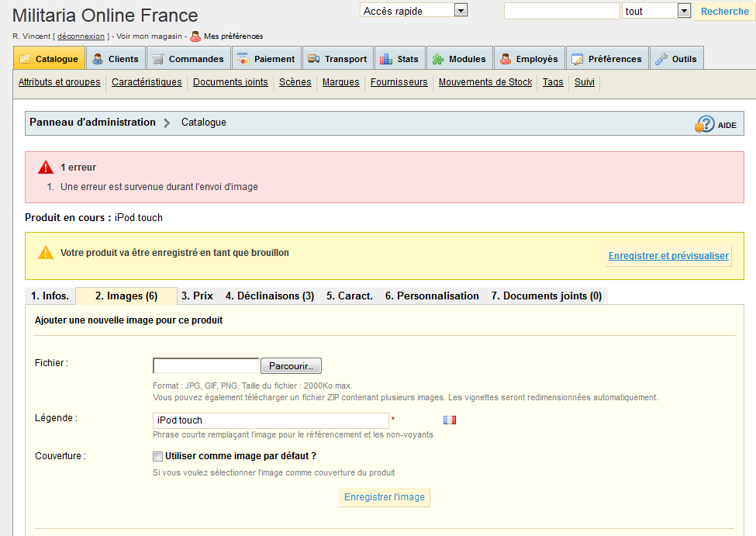Open 'Mouvements de Stock' submenu link
Screen dimensions: 756x536
485,82
